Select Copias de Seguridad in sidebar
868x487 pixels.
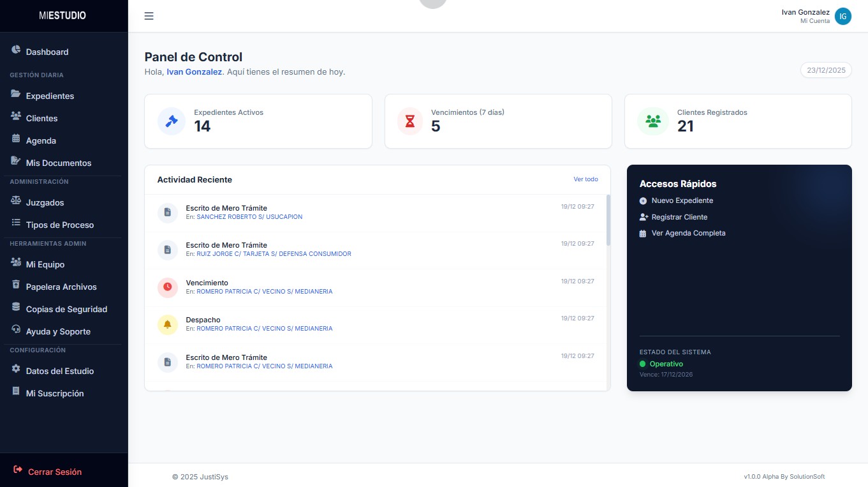click(66, 310)
